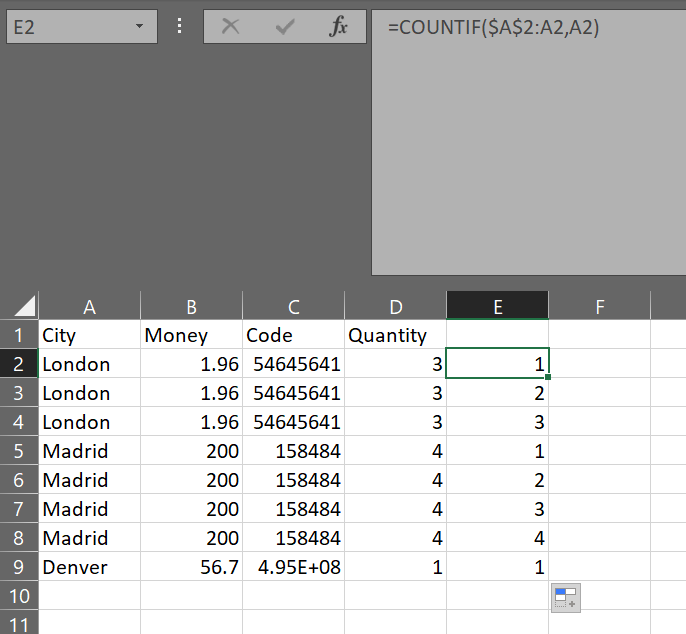Select row 1 header
The height and width of the screenshot is (634, 686).
(x=19, y=335)
